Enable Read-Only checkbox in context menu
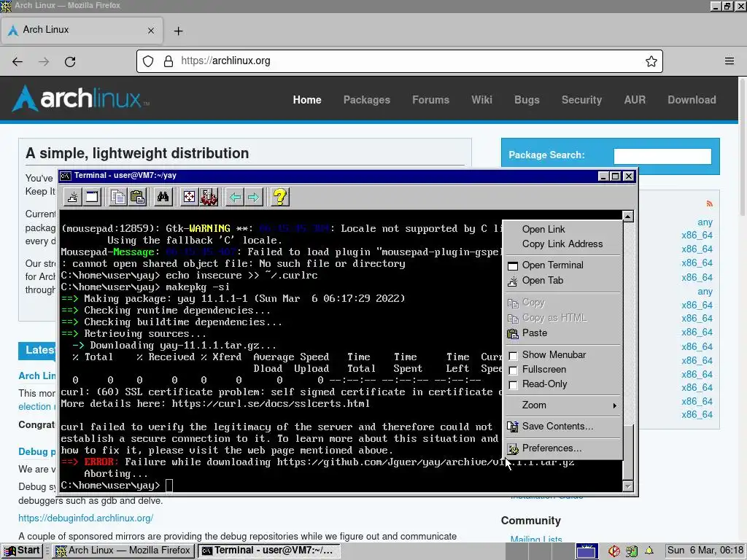747x560 pixels. 513,385
